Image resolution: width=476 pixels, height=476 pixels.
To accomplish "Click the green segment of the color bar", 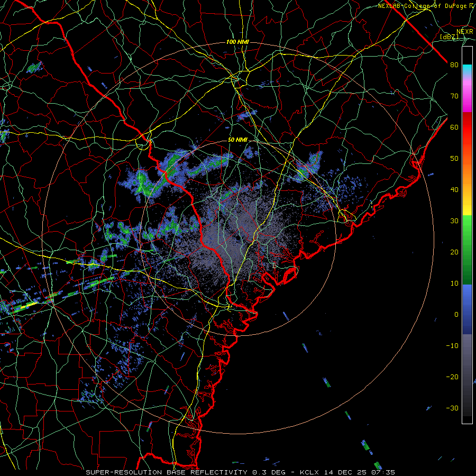I will pyautogui.click(x=467, y=250).
